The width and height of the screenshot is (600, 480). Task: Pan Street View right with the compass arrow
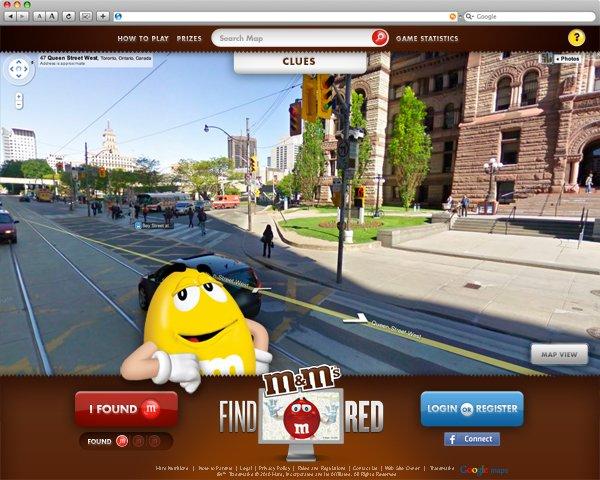coord(26,69)
